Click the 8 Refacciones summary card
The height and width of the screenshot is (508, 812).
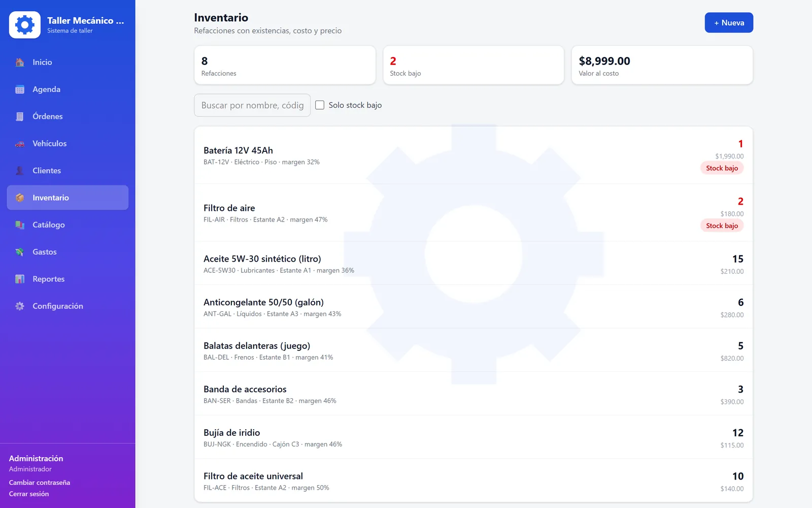(285, 65)
